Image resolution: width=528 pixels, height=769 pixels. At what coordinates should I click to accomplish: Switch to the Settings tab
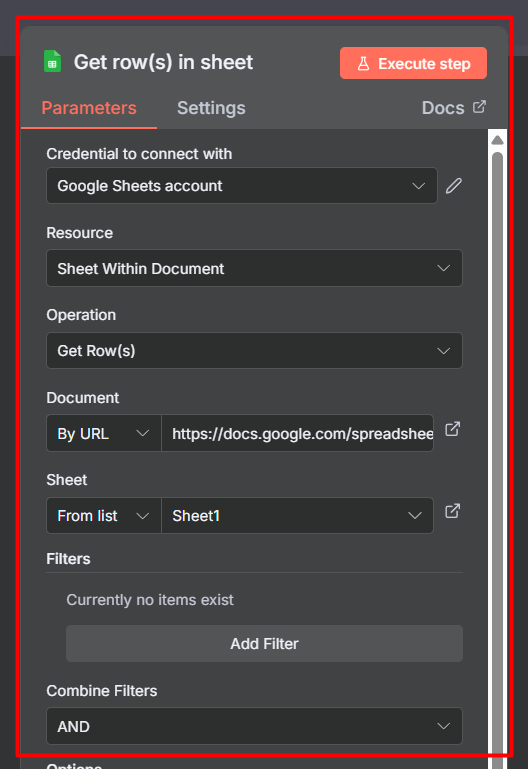[x=211, y=108]
